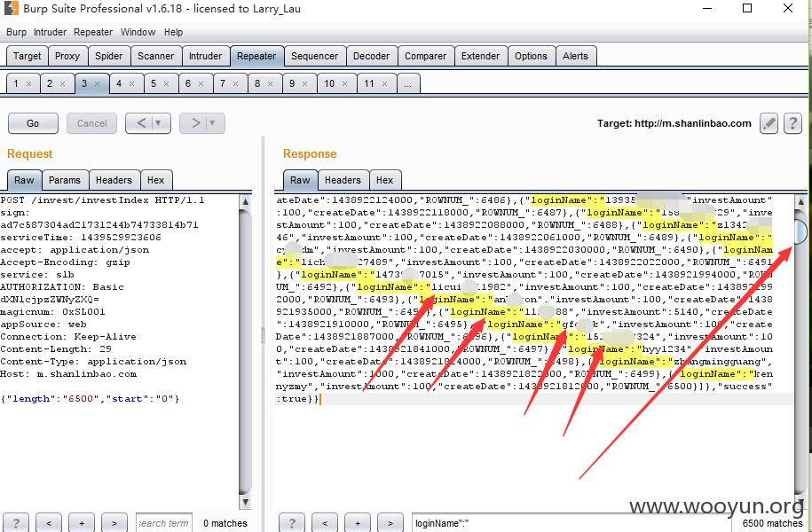Click the Go button
The height and width of the screenshot is (532, 812).
pos(33,123)
